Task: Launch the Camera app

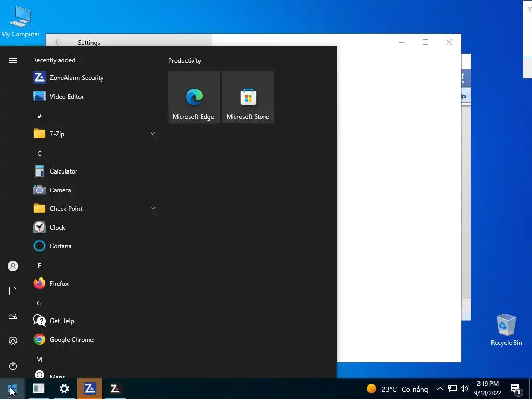Action: pyautogui.click(x=95, y=190)
